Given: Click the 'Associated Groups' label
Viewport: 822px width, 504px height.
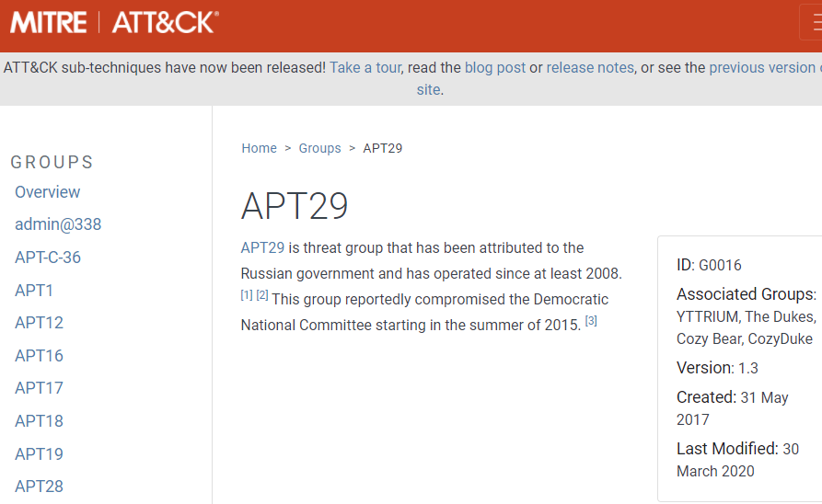Looking at the screenshot, I should [x=747, y=294].
